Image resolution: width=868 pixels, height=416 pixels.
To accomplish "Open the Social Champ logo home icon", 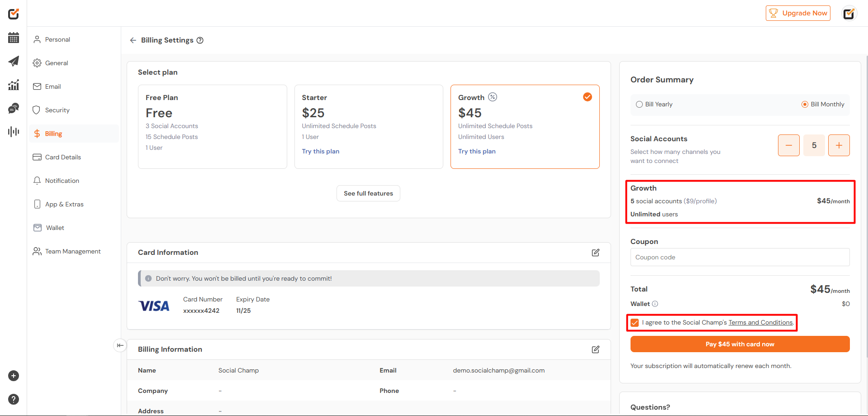I will coord(14,14).
